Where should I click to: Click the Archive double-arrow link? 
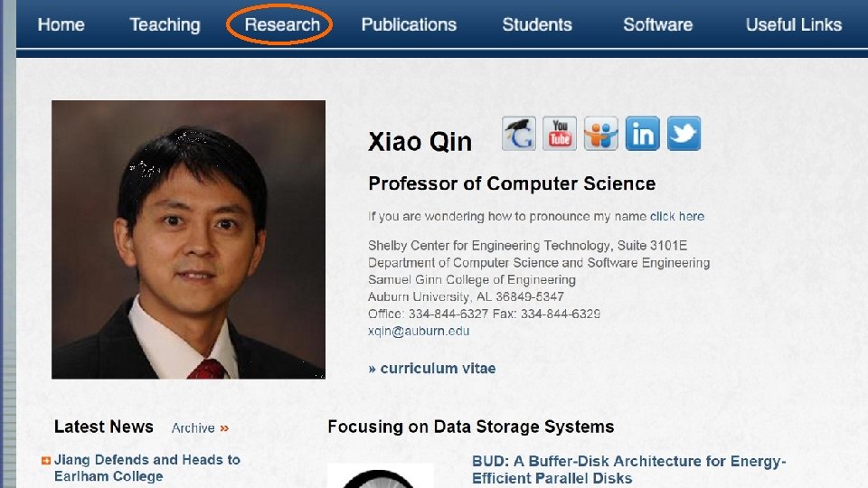pyautogui.click(x=201, y=428)
